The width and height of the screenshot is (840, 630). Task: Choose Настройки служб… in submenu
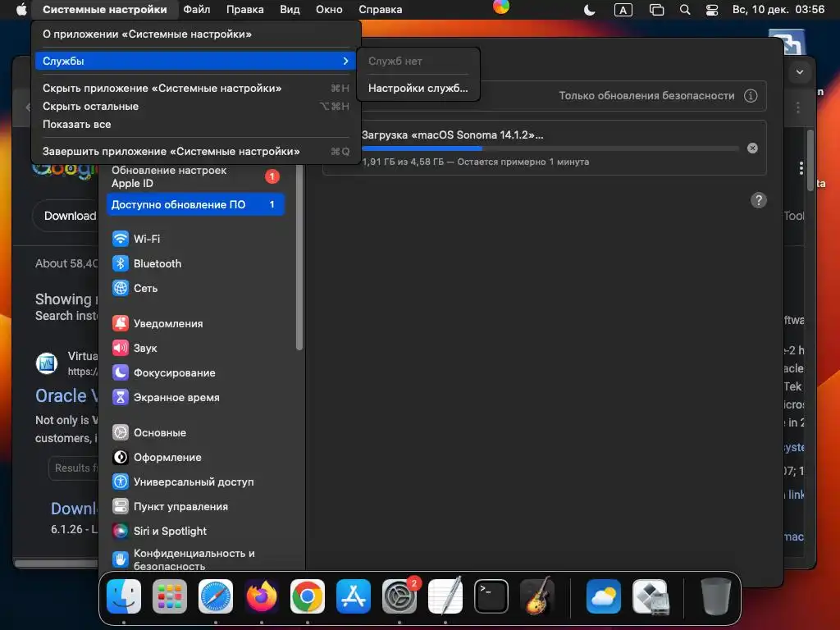coord(418,89)
